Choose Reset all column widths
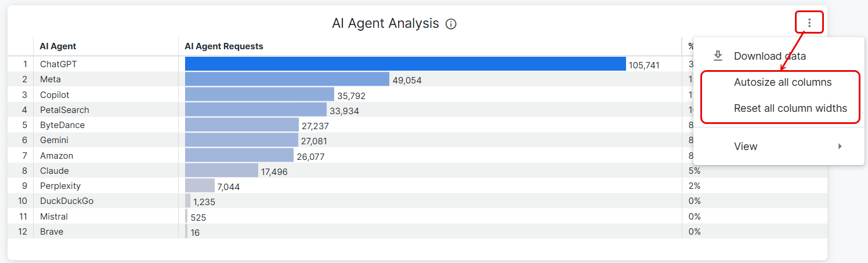This screenshot has height=263, width=868. coord(790,108)
